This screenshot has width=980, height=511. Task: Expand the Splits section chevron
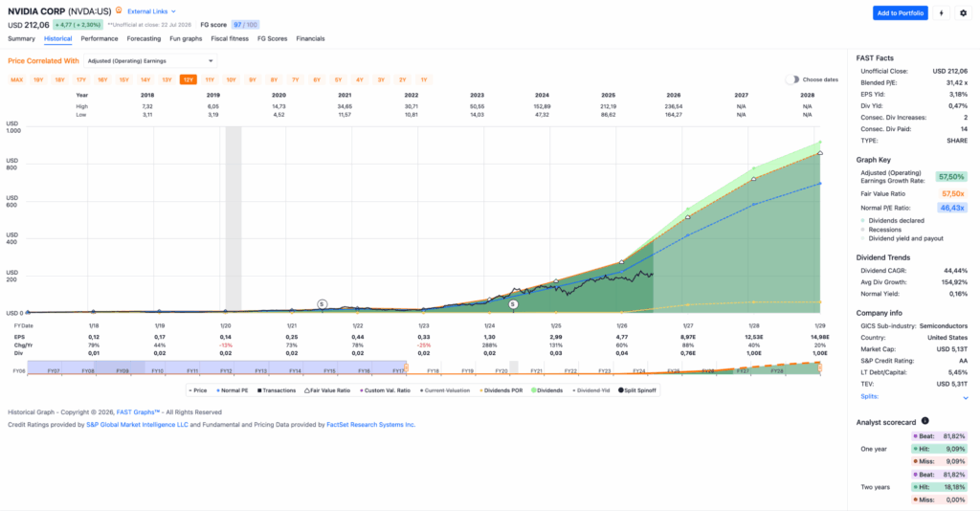(966, 397)
